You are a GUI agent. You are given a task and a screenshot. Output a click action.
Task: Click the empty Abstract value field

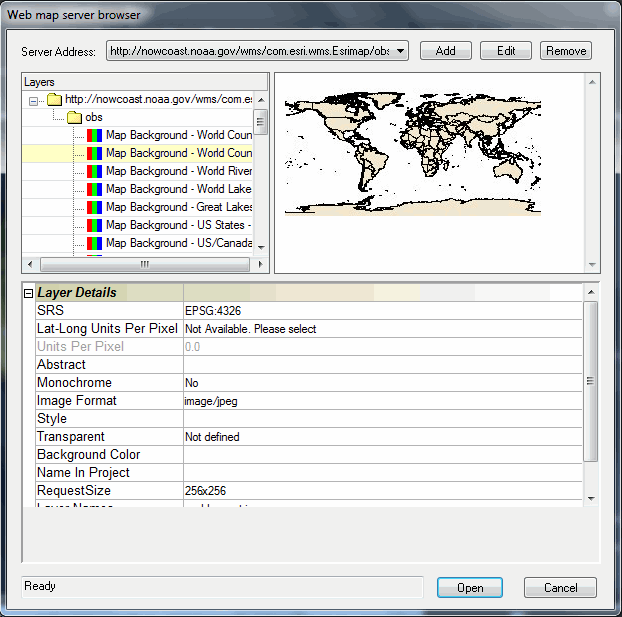[383, 365]
